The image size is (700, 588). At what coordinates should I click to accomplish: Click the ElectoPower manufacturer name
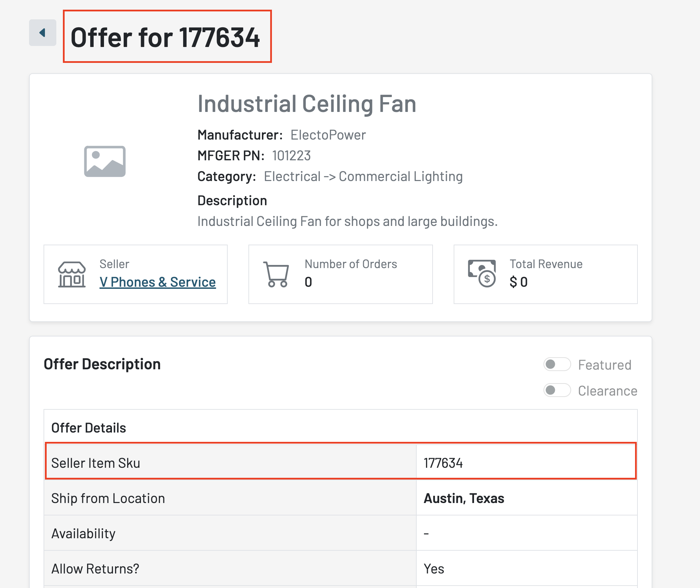click(x=328, y=135)
